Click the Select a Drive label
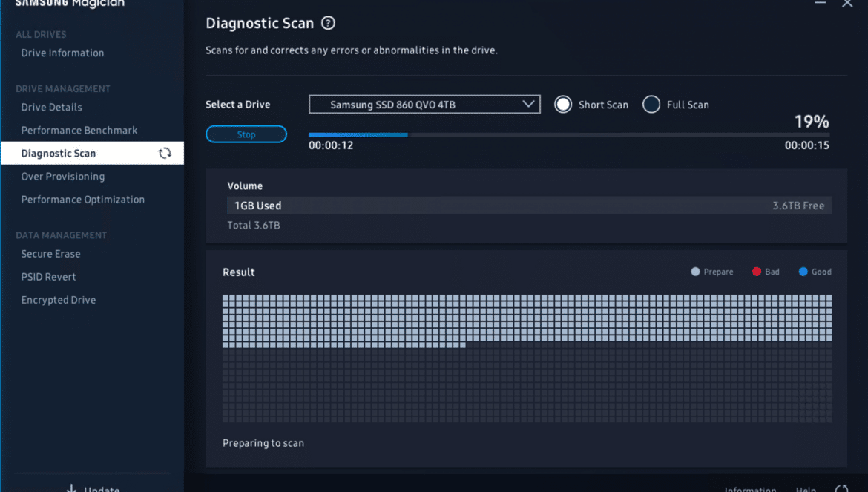This screenshot has height=492, width=868. [x=238, y=105]
